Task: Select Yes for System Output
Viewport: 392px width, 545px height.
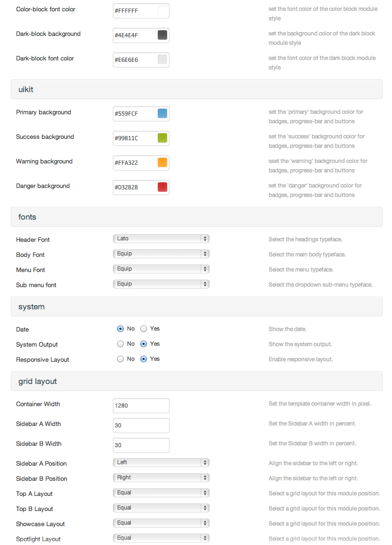Action: (144, 344)
